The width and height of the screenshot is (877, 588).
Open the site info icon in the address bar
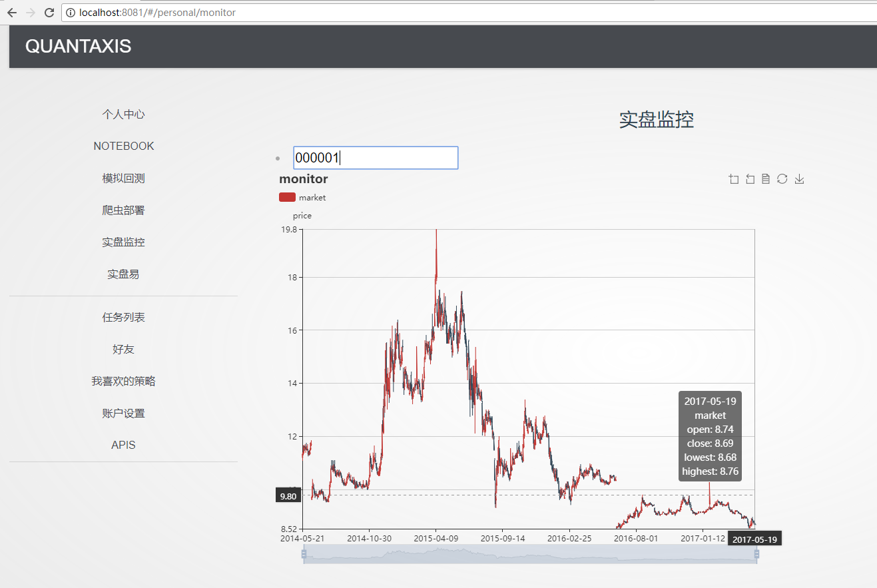click(71, 12)
